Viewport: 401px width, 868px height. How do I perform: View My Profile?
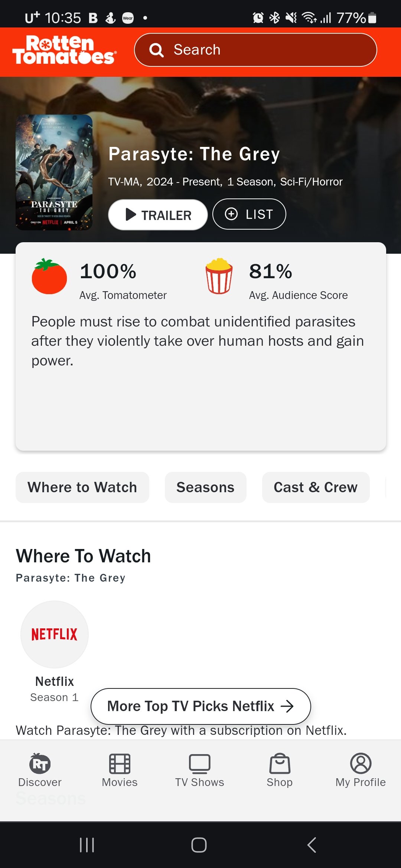[x=361, y=770]
